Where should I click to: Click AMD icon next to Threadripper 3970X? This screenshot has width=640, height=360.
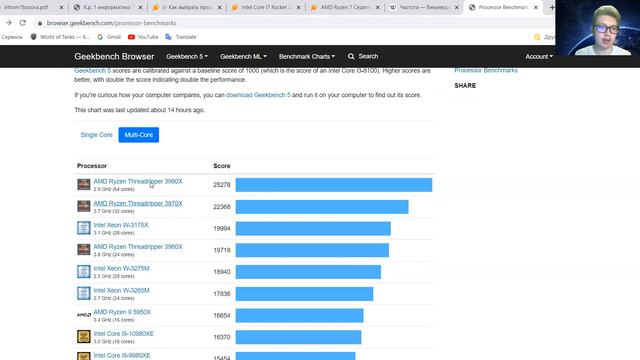coord(84,206)
